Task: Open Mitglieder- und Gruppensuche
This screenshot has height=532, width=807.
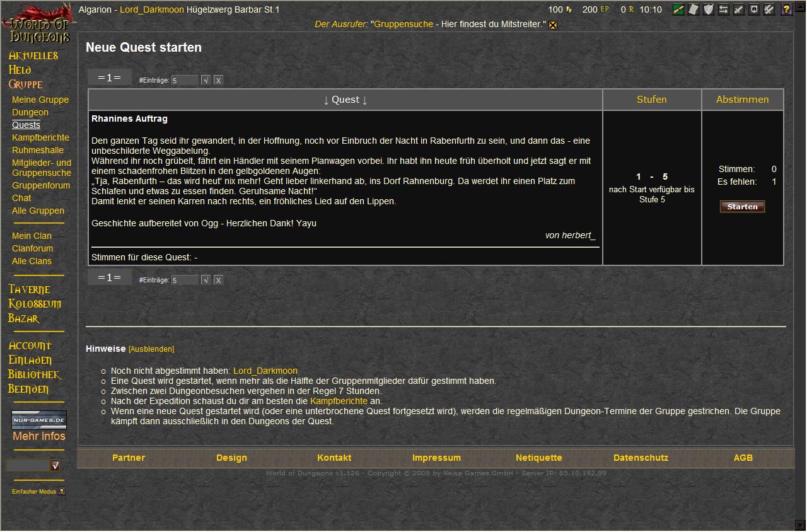Action: (x=42, y=168)
